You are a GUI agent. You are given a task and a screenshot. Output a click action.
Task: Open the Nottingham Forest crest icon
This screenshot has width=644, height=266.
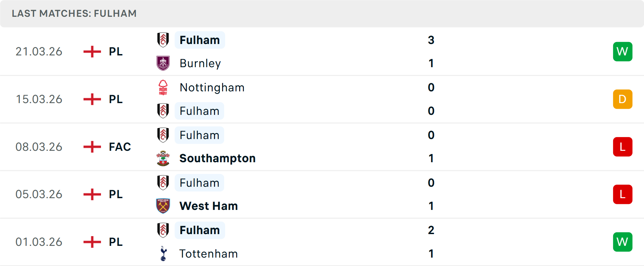pyautogui.click(x=163, y=87)
